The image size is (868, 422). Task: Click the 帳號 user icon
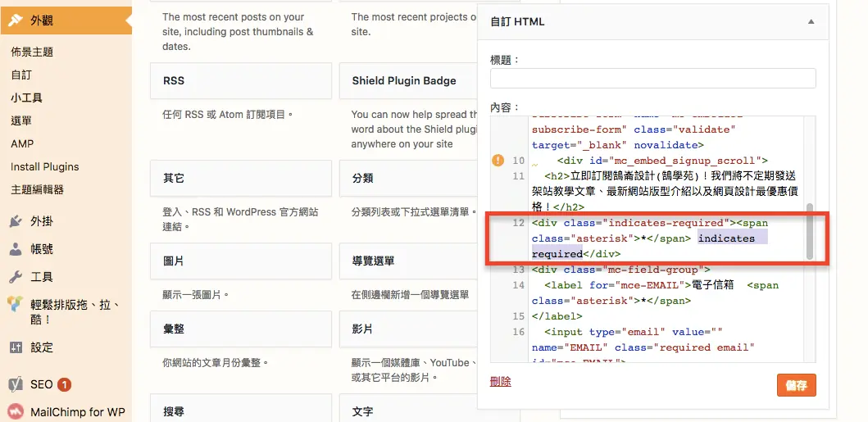pos(16,249)
